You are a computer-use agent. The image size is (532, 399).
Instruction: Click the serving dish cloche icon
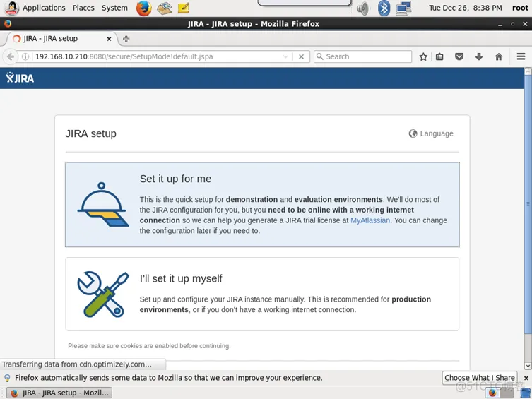click(x=103, y=204)
